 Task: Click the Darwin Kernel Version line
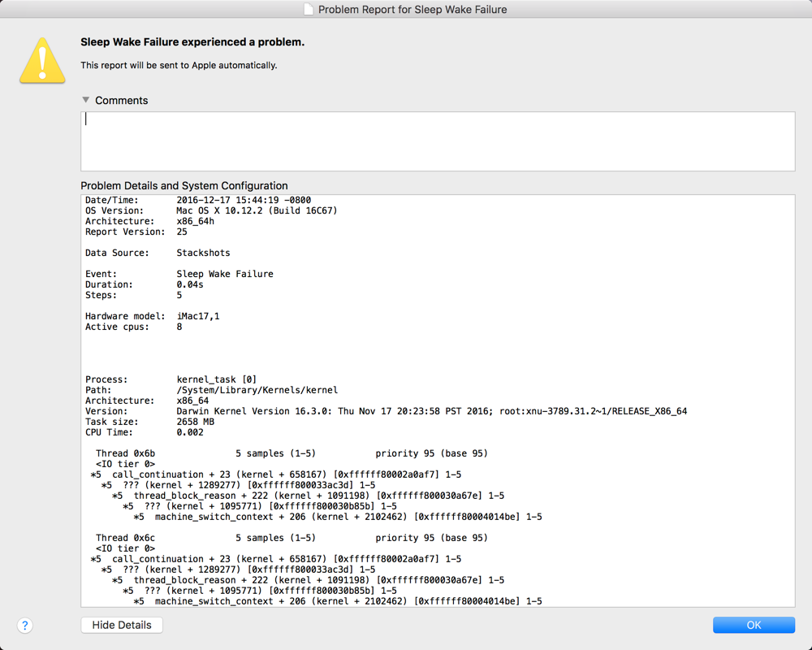coord(325,410)
